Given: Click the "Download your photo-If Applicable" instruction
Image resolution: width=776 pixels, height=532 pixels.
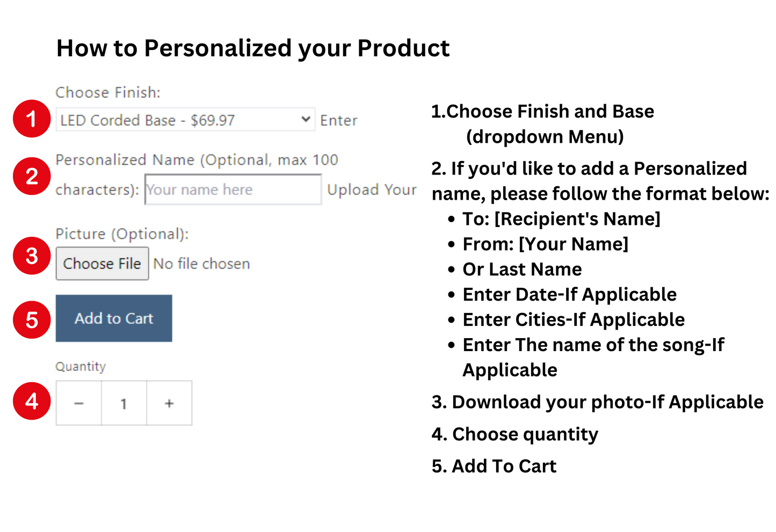Looking at the screenshot, I should pyautogui.click(x=597, y=402).
